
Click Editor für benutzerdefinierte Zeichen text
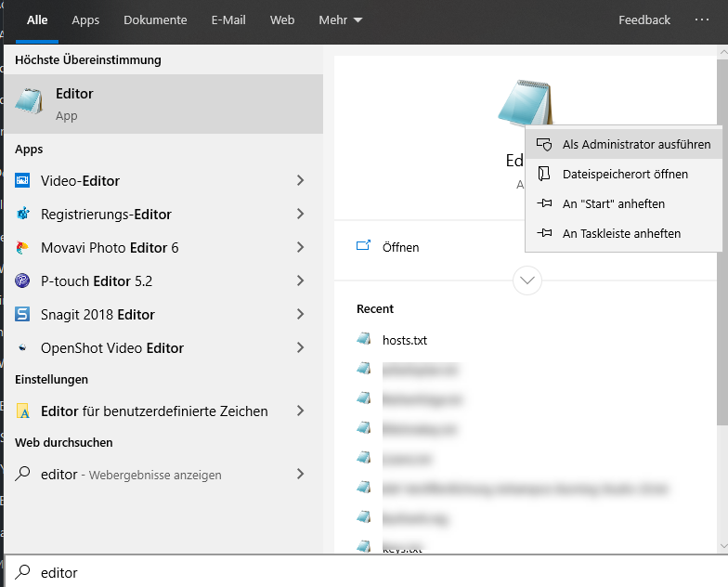(154, 411)
